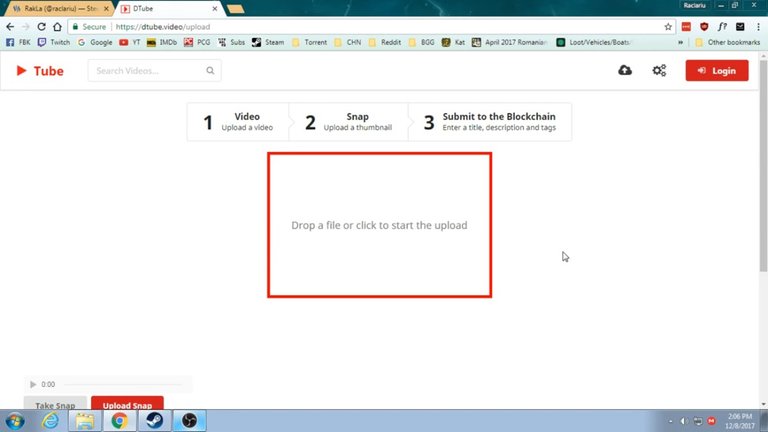Open the settings gears icon
768x432 pixels.
click(659, 71)
